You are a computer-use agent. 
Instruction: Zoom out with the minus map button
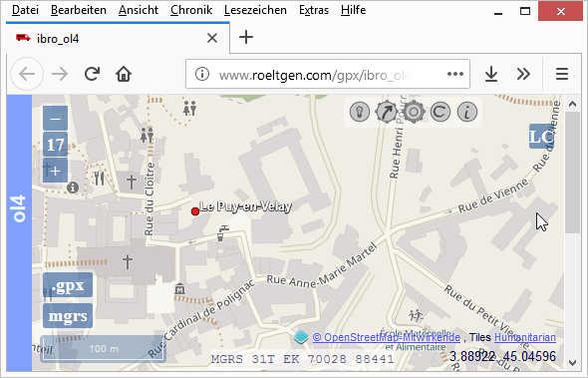pos(56,119)
